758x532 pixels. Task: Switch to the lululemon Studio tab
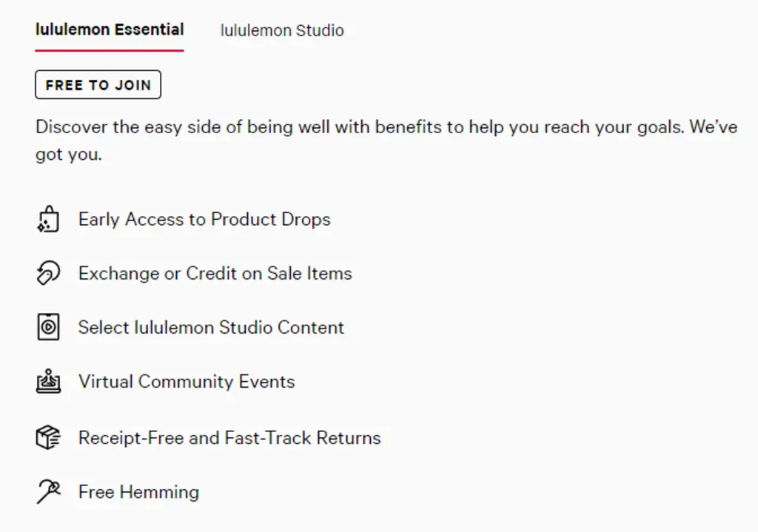tap(281, 30)
